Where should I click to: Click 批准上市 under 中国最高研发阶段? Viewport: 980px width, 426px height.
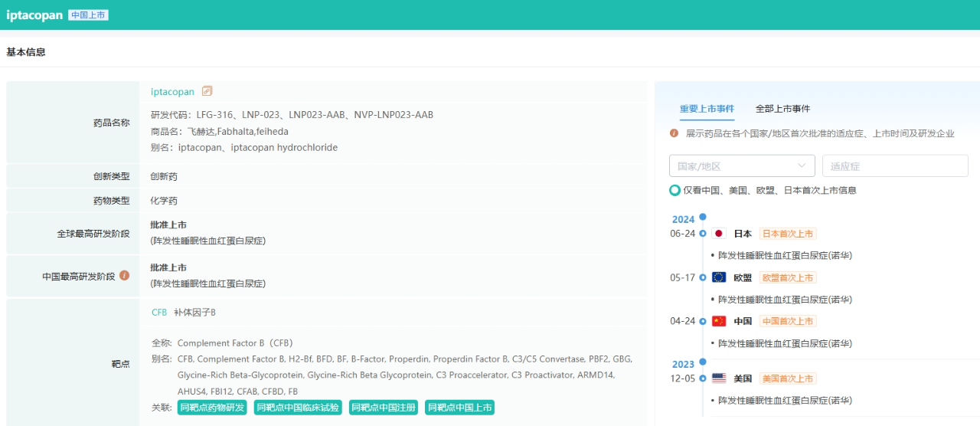(x=168, y=268)
